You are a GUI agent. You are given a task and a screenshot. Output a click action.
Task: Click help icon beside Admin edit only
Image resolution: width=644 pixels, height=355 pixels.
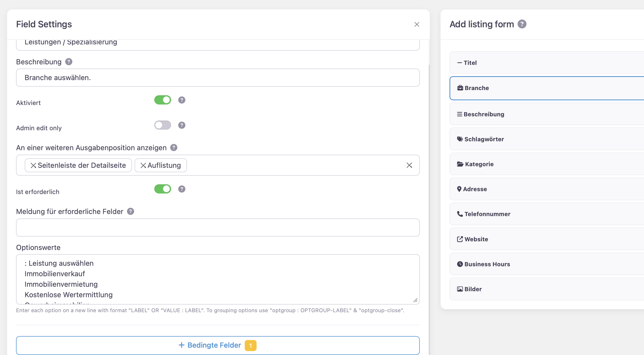click(182, 125)
